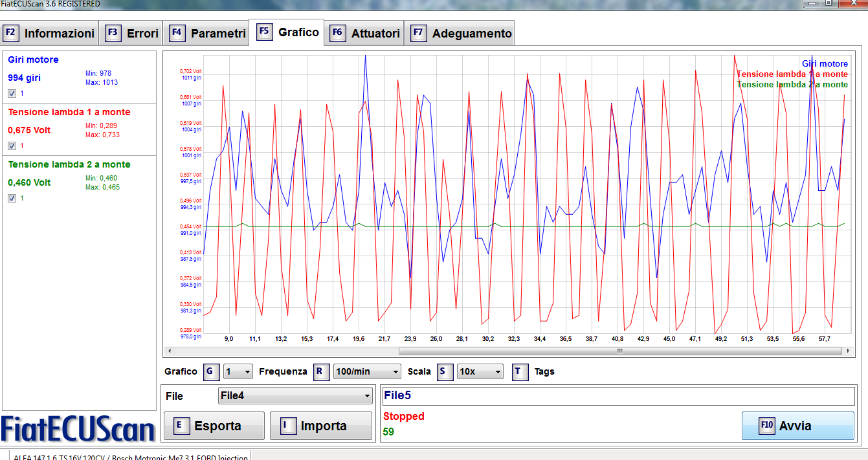Click the Min: 0,460 value
868x460 pixels.
[x=101, y=178]
